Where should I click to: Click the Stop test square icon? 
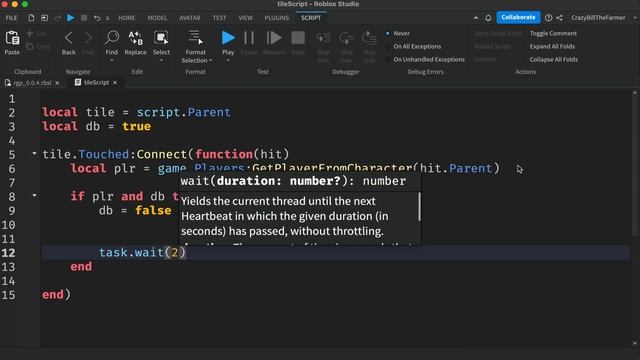pyautogui.click(x=298, y=38)
